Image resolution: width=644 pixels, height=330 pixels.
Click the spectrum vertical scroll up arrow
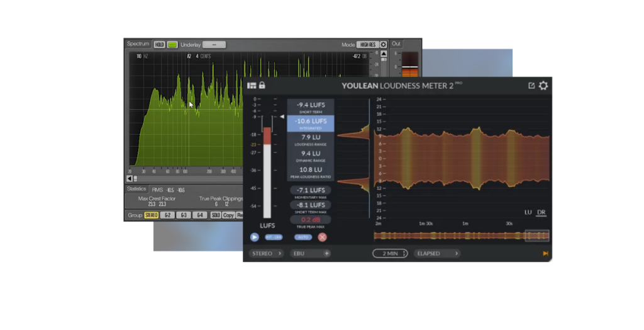point(384,54)
